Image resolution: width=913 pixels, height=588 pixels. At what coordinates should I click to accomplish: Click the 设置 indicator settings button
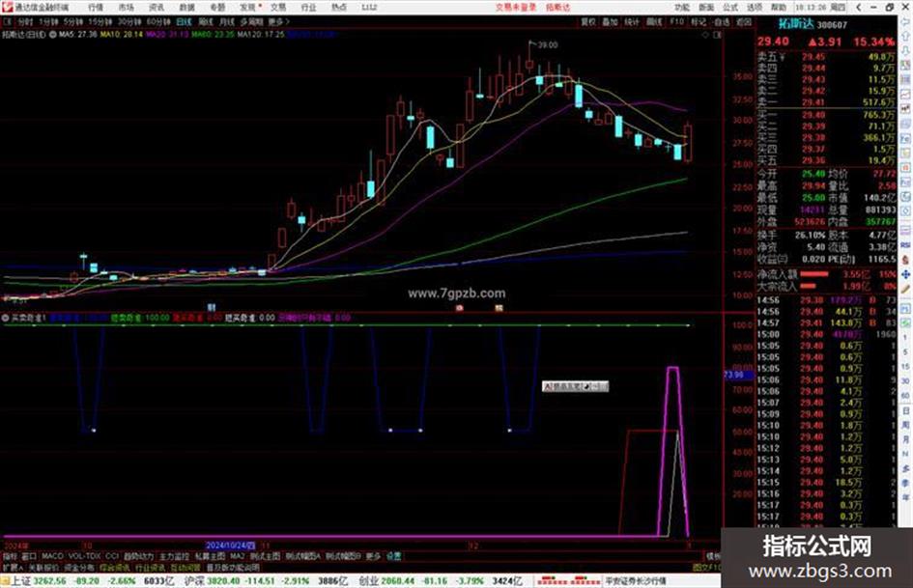[x=393, y=556]
